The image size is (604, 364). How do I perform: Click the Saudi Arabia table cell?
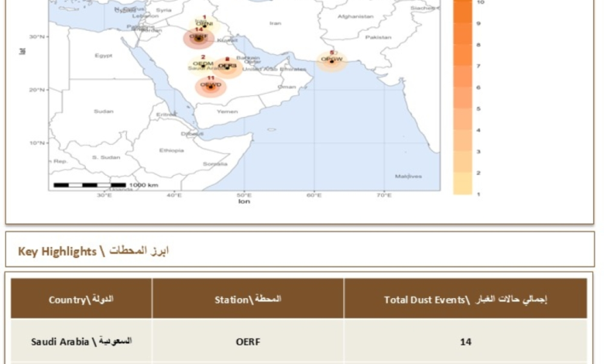pyautogui.click(x=81, y=341)
